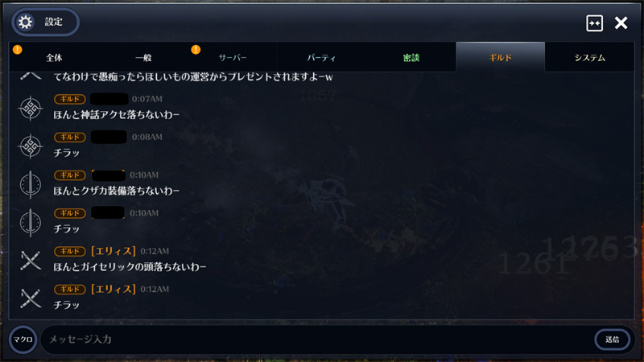
Task: Open the 密談 whisper tab
Action: click(411, 57)
